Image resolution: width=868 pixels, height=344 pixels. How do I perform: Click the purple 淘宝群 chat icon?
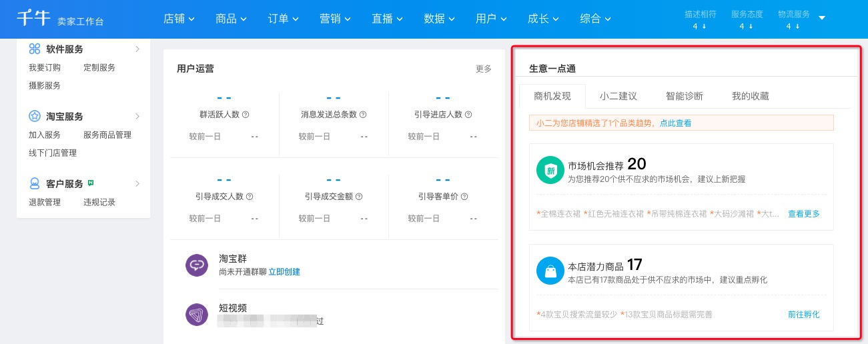(x=197, y=265)
